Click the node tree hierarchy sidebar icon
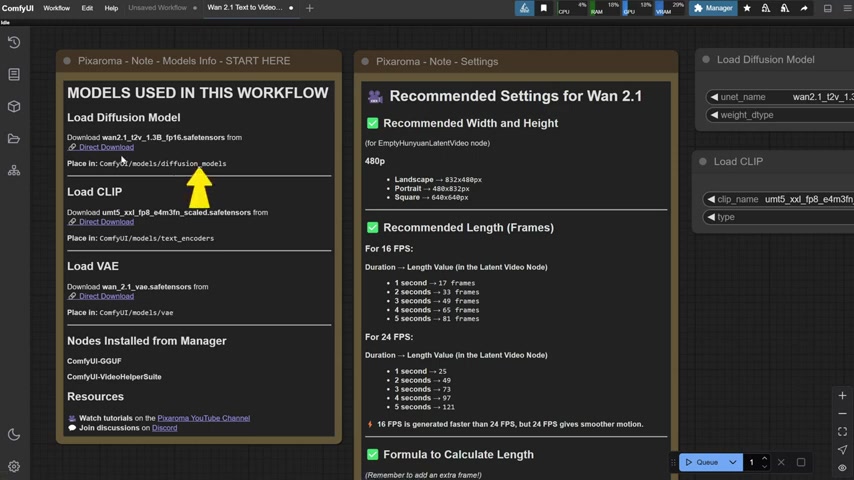Image resolution: width=854 pixels, height=480 pixels. (x=14, y=171)
